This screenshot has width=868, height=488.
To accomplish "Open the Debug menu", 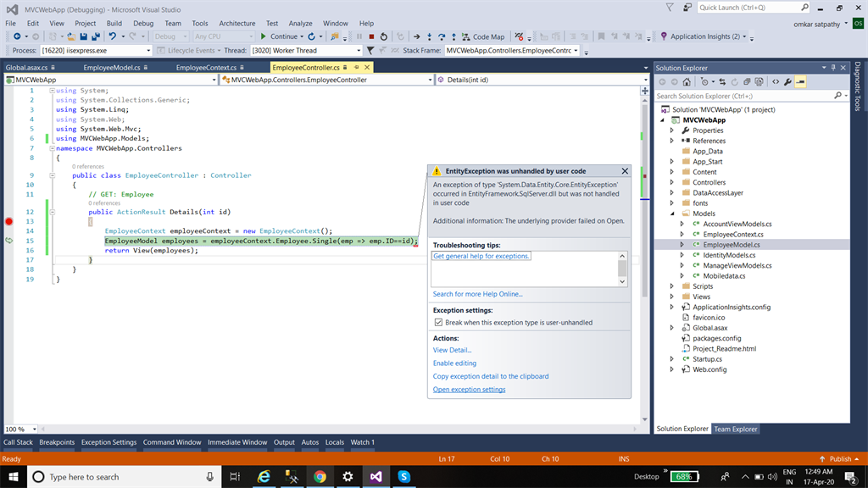I will click(143, 24).
